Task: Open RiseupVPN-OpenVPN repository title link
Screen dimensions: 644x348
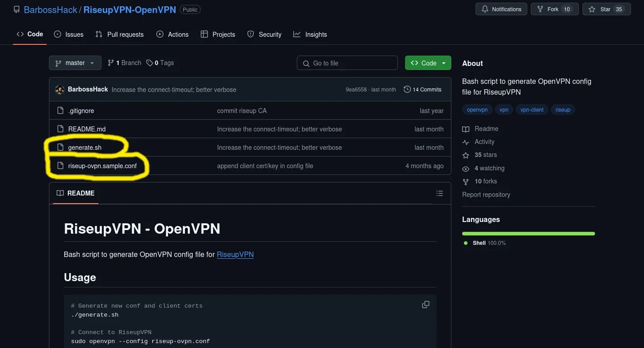Action: point(130,9)
